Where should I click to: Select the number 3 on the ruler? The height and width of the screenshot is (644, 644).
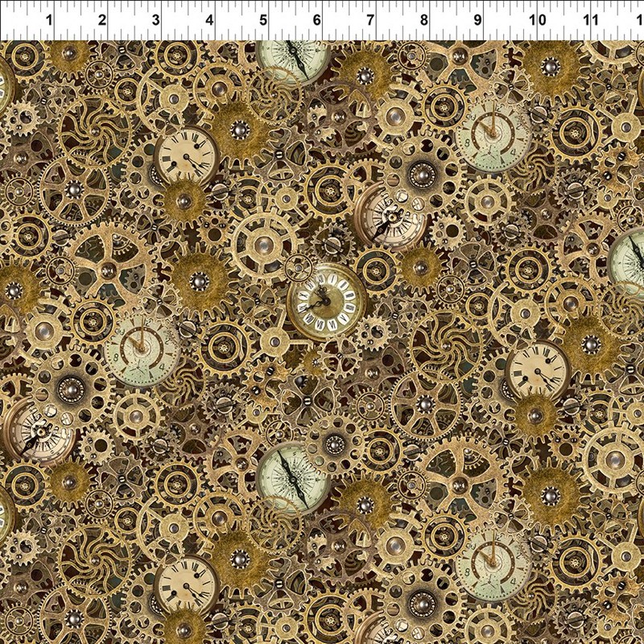[x=155, y=19]
